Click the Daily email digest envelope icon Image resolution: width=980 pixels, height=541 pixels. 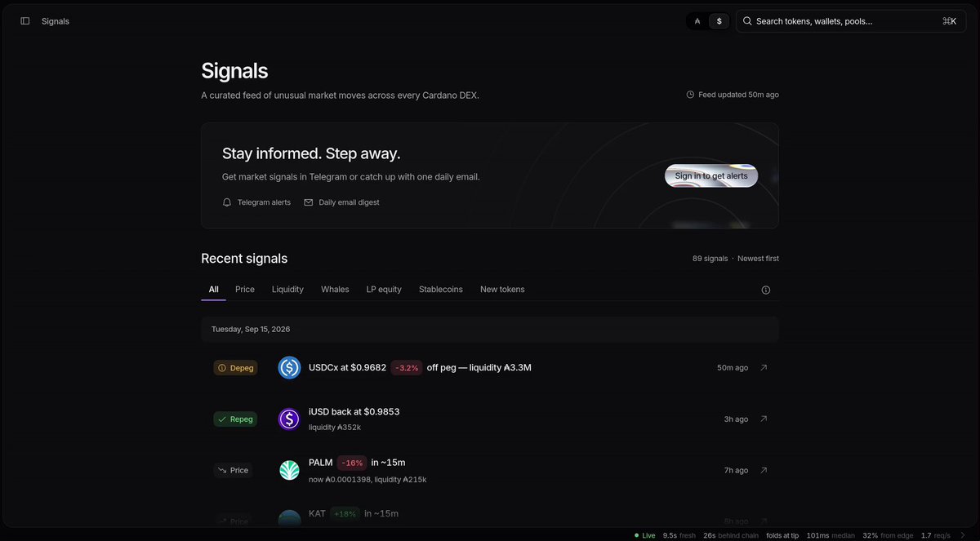309,202
